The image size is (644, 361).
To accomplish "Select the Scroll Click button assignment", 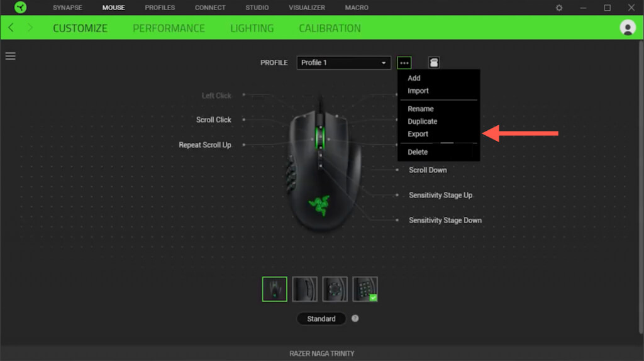I will click(x=214, y=119).
